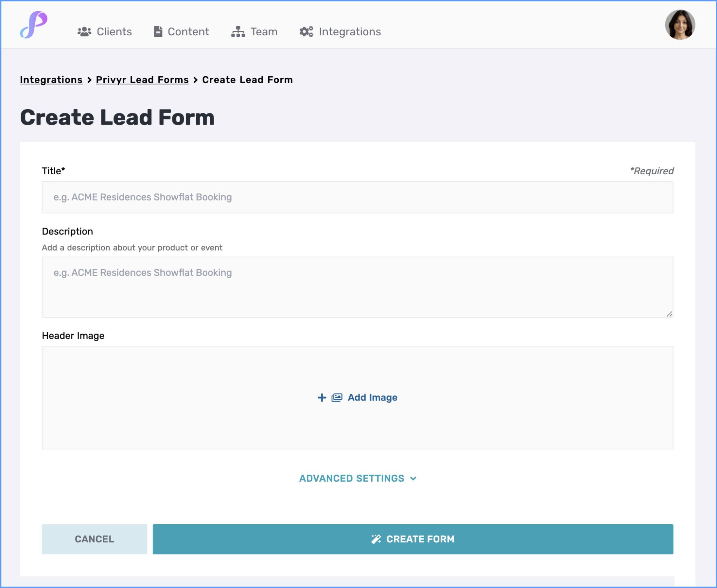Open the Privyr Lead Forms breadcrumb
This screenshot has width=717, height=588.
coord(142,79)
